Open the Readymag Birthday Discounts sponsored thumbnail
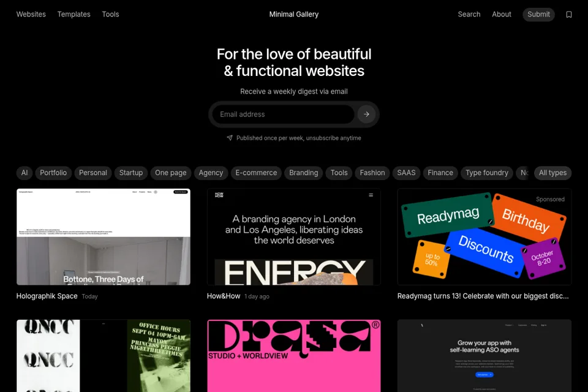Image resolution: width=588 pixels, height=392 pixels. (484, 236)
